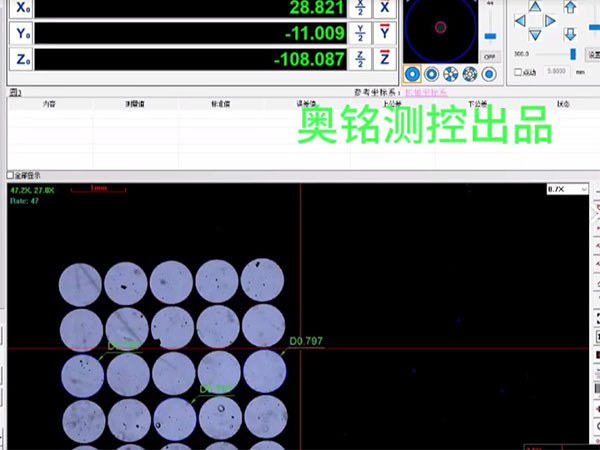Zero the X axis with the X button
The width and height of the screenshot is (600, 450).
click(384, 6)
